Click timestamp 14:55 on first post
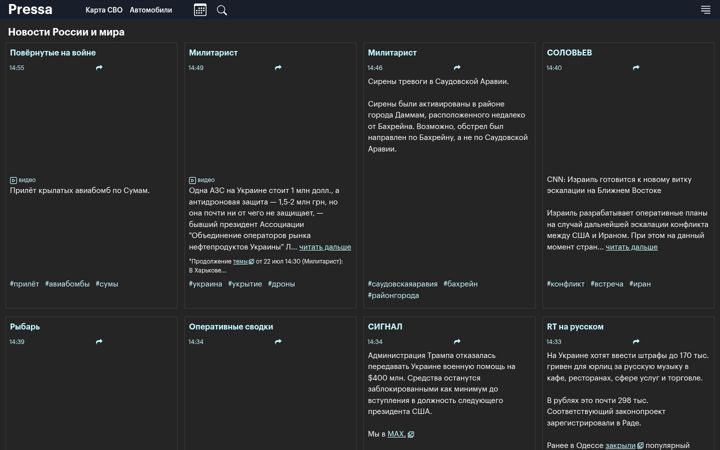The height and width of the screenshot is (450, 720). coord(17,68)
